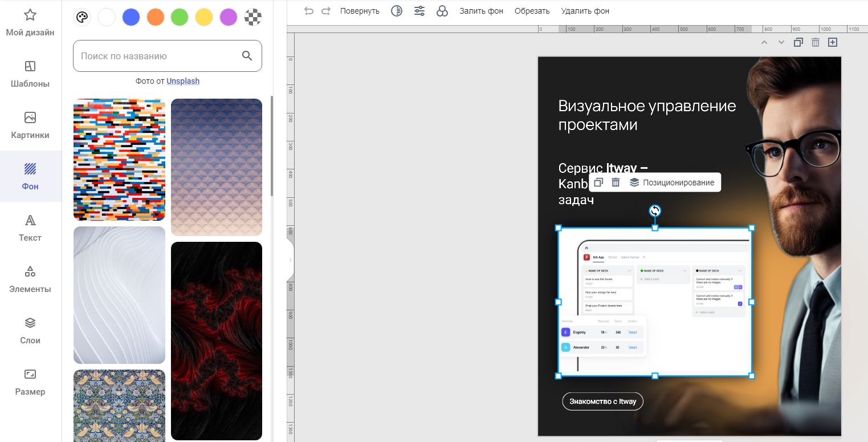Open the Слои sidebar section
Viewport: 868px width, 442px height.
(30, 331)
